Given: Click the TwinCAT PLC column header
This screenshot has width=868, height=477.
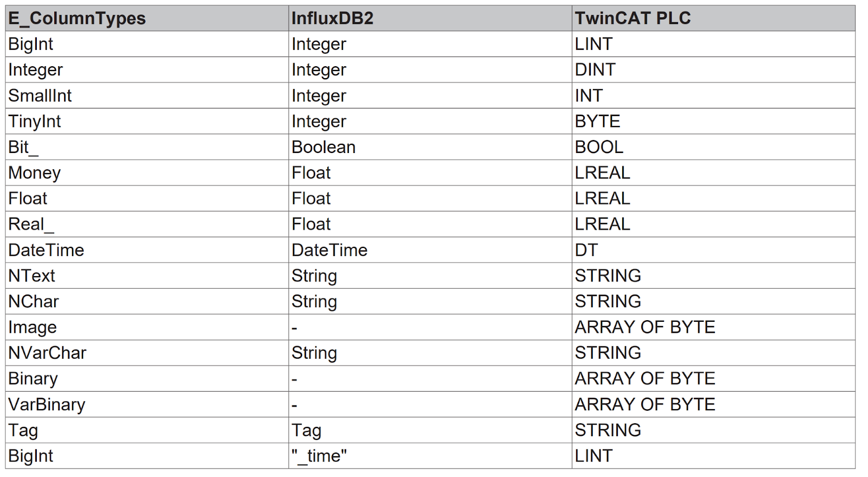Looking at the screenshot, I should [713, 18].
